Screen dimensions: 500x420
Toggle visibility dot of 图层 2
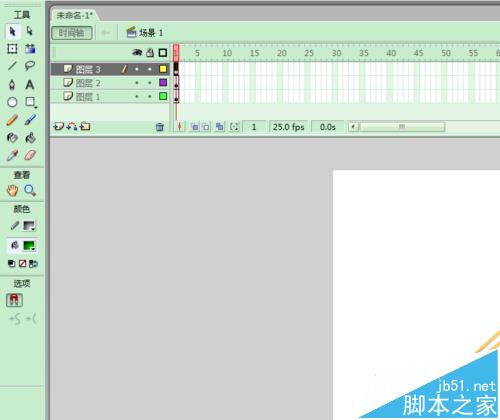137,83
